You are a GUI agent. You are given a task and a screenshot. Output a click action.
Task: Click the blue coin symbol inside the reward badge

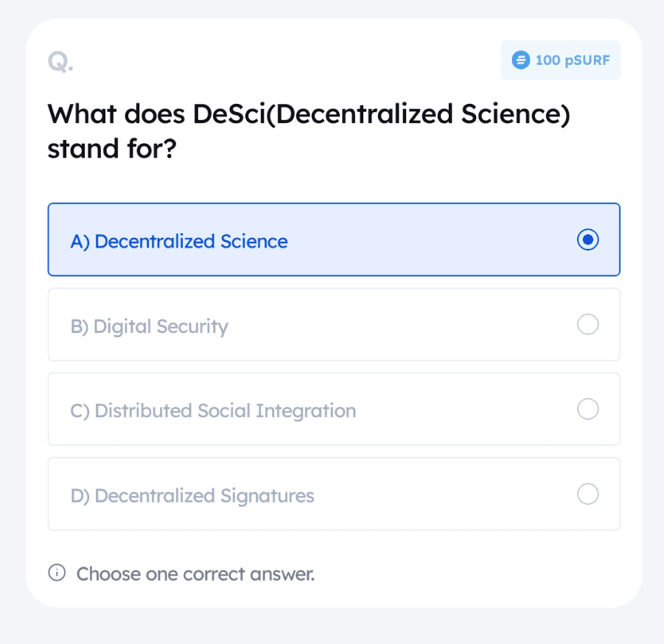tap(520, 60)
